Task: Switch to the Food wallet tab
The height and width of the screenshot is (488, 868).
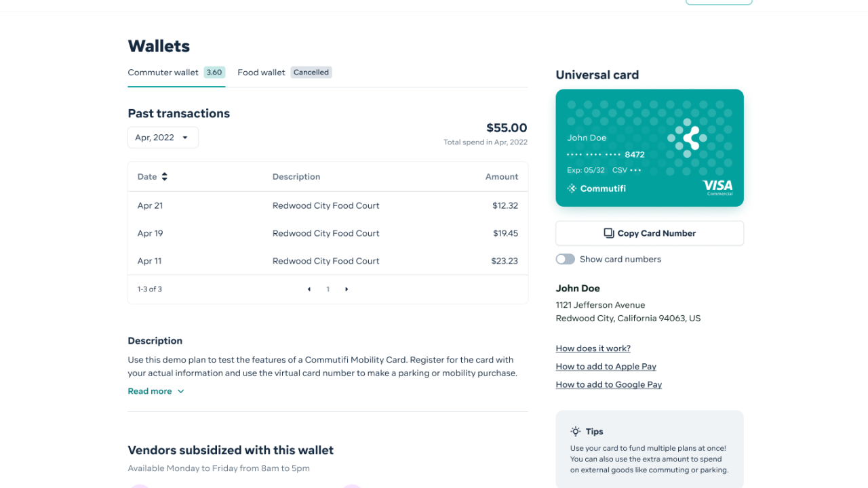Action: (x=261, y=72)
